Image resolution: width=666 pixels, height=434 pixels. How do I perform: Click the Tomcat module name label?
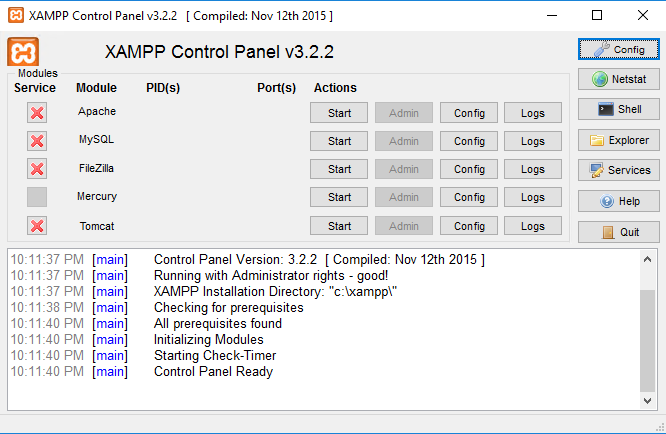pos(97,226)
